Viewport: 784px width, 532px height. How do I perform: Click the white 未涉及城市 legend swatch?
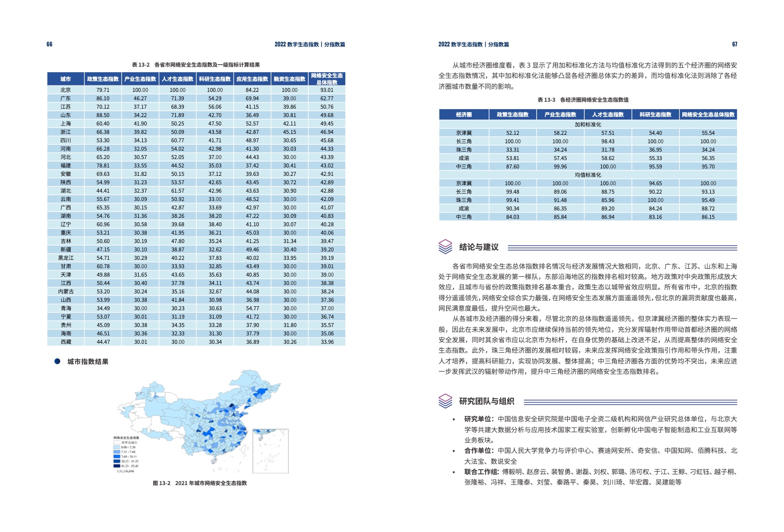117,443
